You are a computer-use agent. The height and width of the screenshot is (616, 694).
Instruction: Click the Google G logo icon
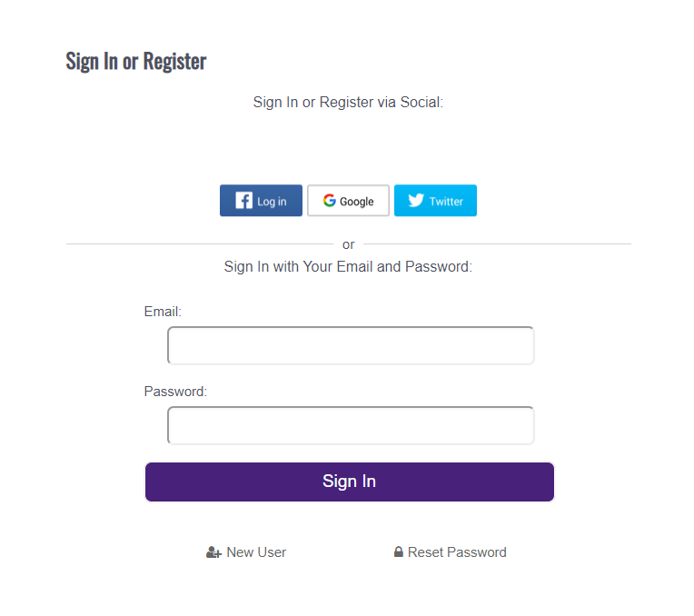[329, 201]
